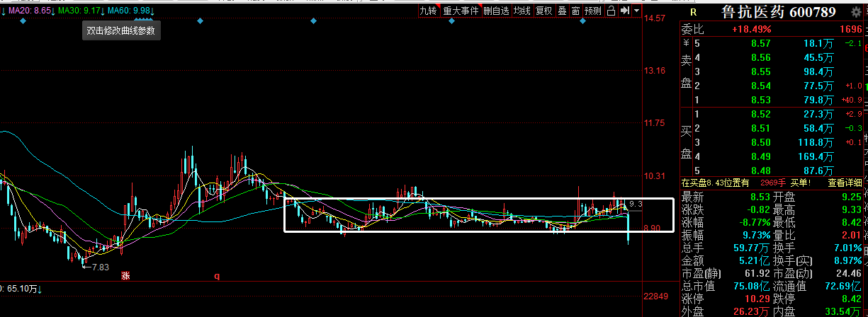
Task: Select sell level 2 price 8.54
Action: point(760,86)
